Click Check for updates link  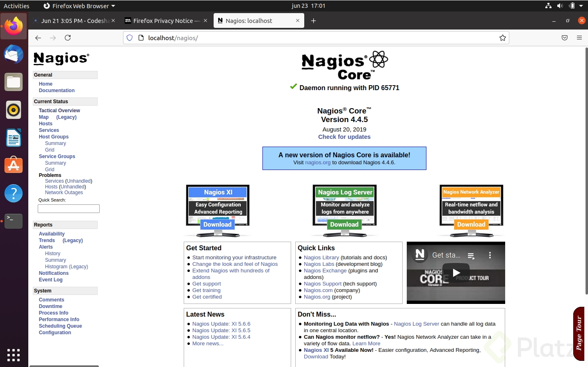click(x=344, y=137)
